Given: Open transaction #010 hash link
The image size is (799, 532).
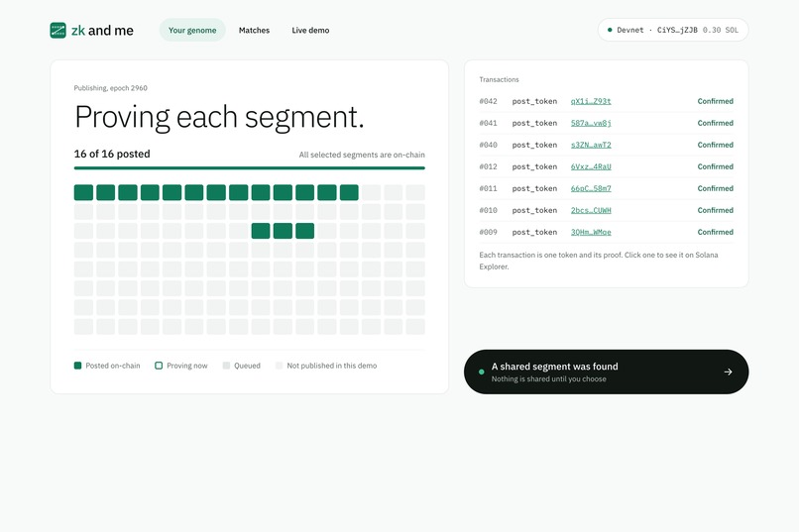Looking at the screenshot, I should [x=591, y=210].
